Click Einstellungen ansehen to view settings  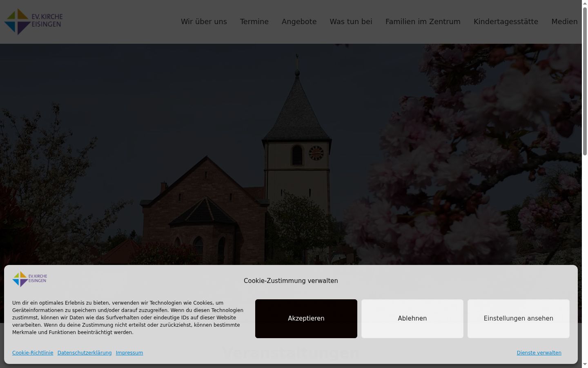point(519,319)
